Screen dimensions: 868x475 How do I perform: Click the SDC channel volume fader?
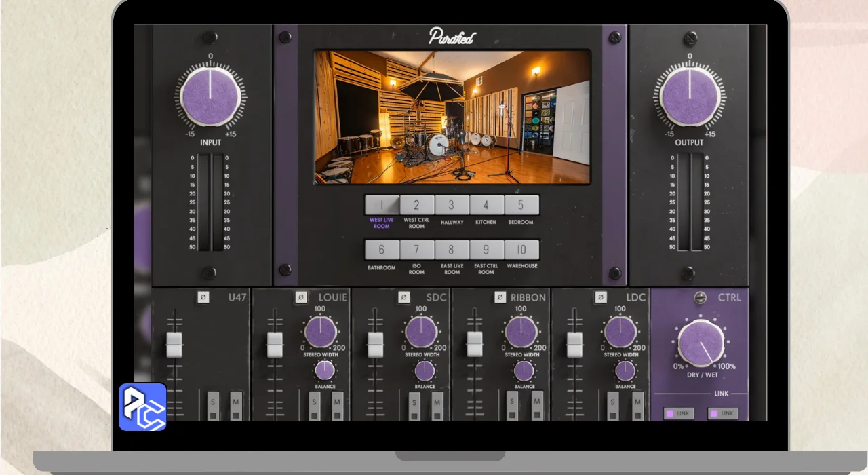(x=375, y=345)
